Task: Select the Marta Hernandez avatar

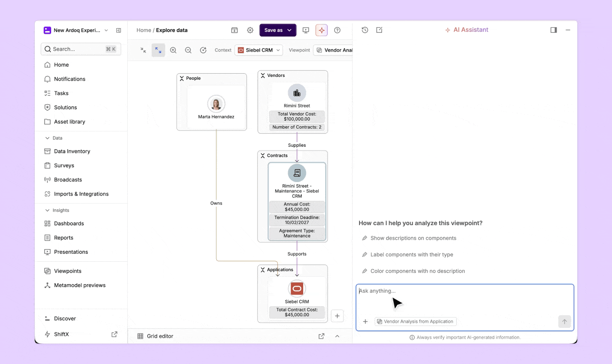Action: point(216,104)
